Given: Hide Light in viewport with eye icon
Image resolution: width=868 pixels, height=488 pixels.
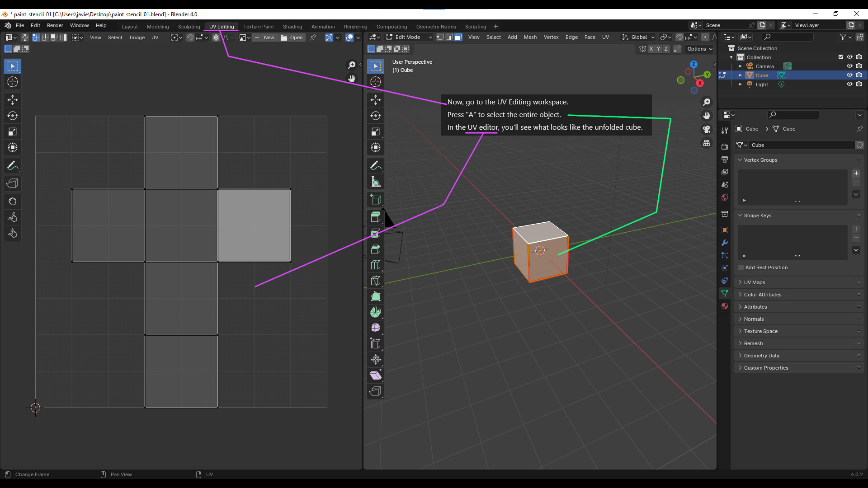Looking at the screenshot, I should click(x=849, y=84).
